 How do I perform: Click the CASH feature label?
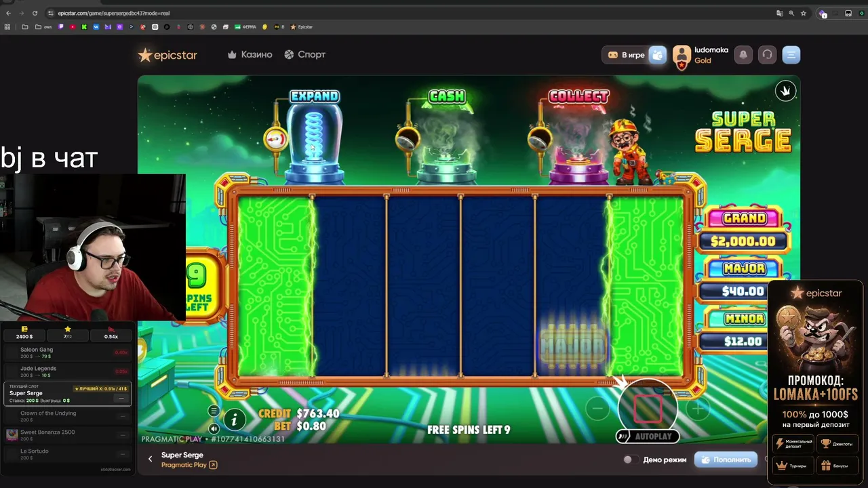click(447, 97)
